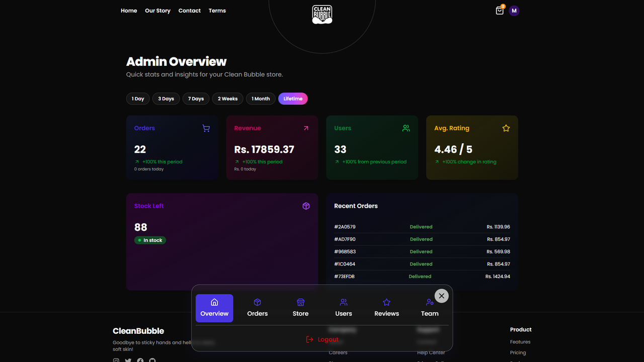The width and height of the screenshot is (644, 362).
Task: Click the Revenue card arrow icon
Action: coord(306,128)
